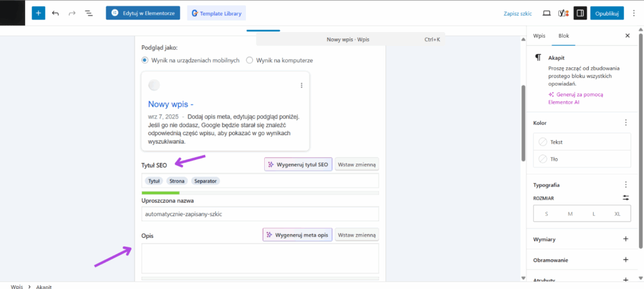Open Kolor options three-dot menu
This screenshot has width=644, height=289.
click(625, 123)
